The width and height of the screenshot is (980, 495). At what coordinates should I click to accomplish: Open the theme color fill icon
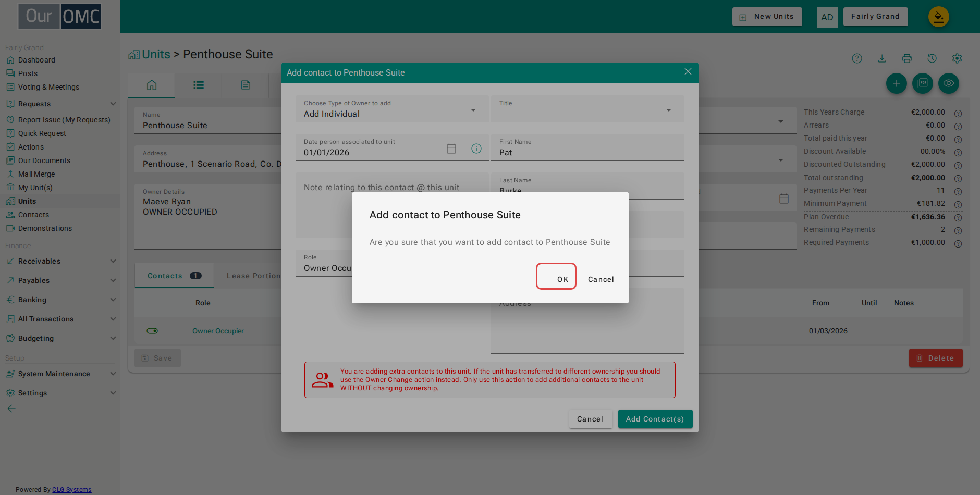[x=939, y=17]
